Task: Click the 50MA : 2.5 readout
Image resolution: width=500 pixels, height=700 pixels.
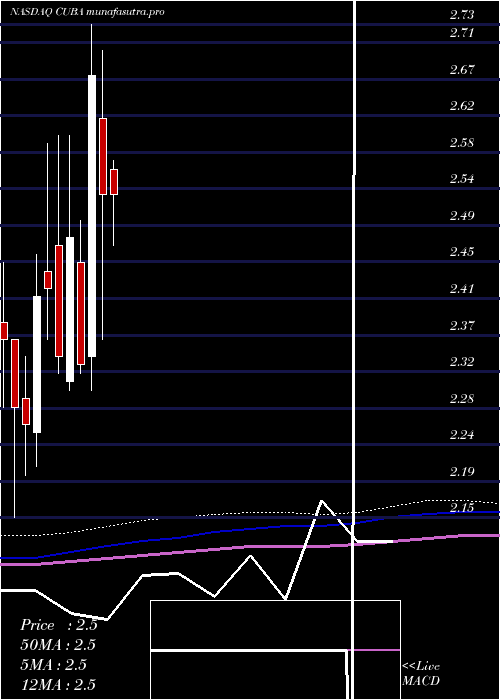Action: point(58,645)
